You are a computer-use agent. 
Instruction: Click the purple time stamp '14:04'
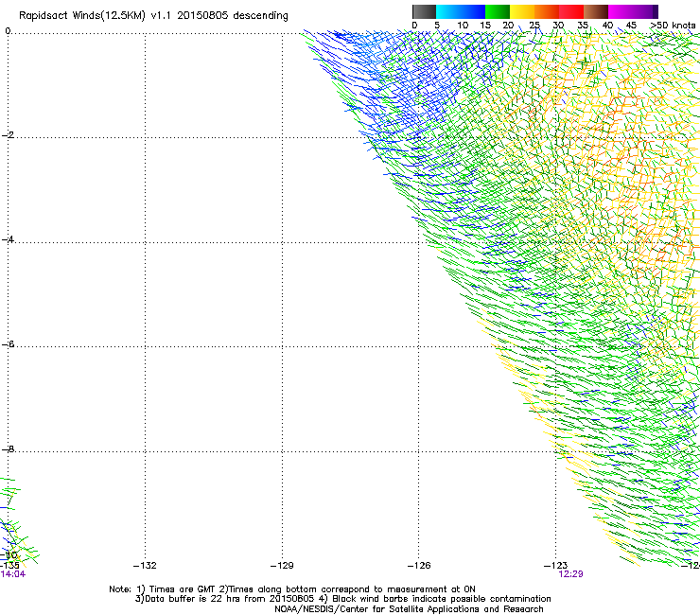pos(13,574)
